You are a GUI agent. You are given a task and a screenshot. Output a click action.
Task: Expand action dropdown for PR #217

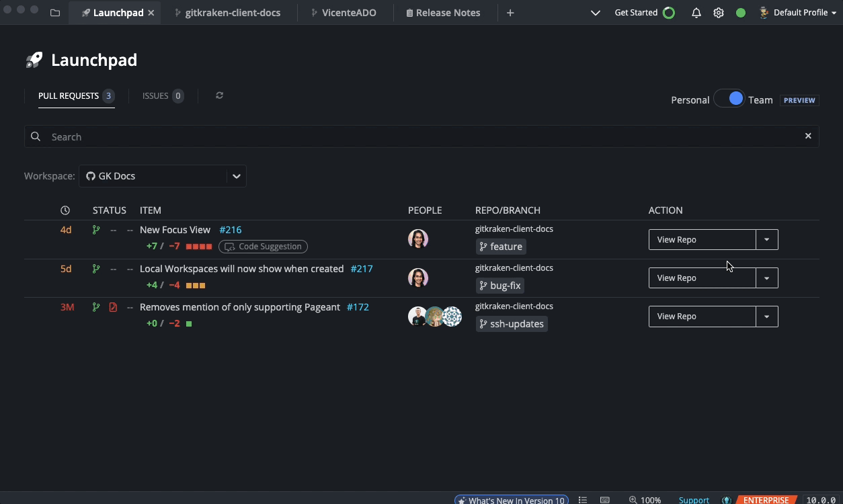point(767,278)
